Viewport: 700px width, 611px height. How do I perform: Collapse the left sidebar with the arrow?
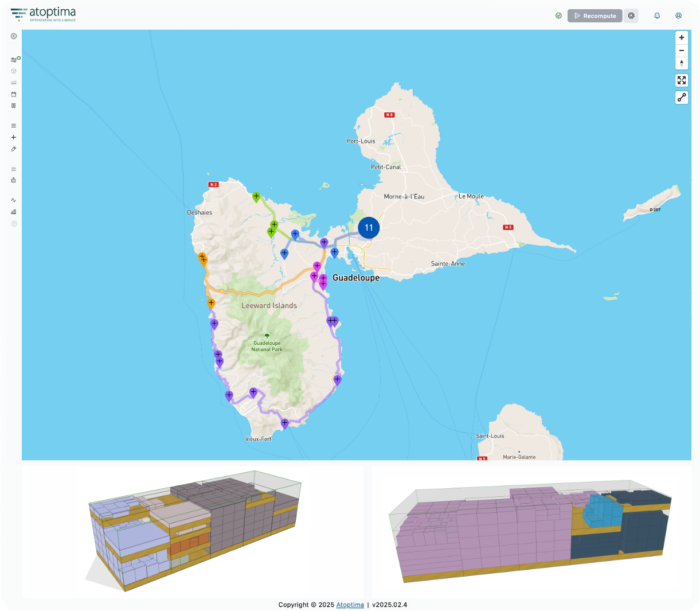(14, 36)
